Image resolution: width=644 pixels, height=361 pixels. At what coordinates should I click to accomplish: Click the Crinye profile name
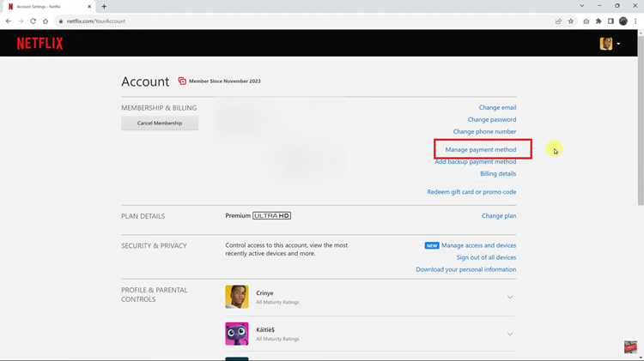tap(264, 293)
